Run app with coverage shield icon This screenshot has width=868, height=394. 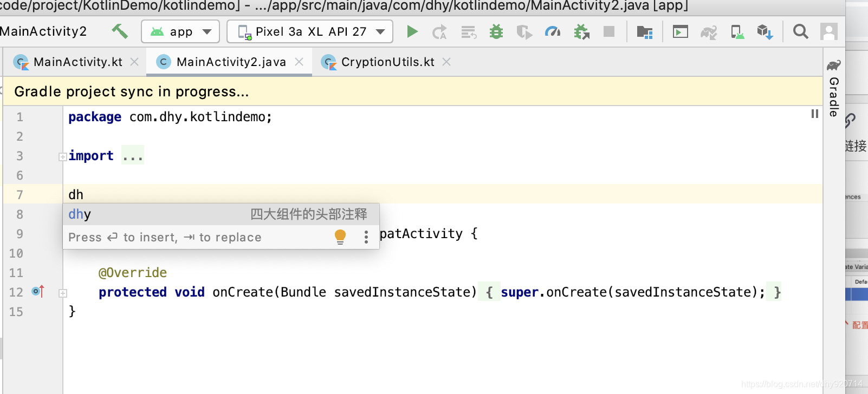524,32
